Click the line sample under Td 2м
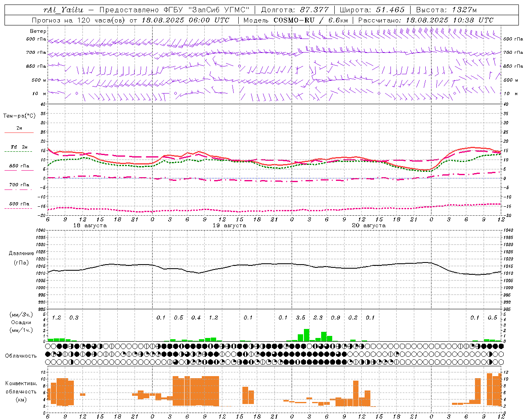525x420 pixels. coord(18,151)
